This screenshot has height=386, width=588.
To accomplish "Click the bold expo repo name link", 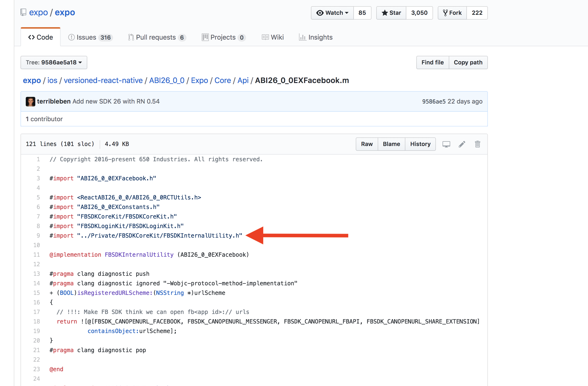I will pos(65,12).
